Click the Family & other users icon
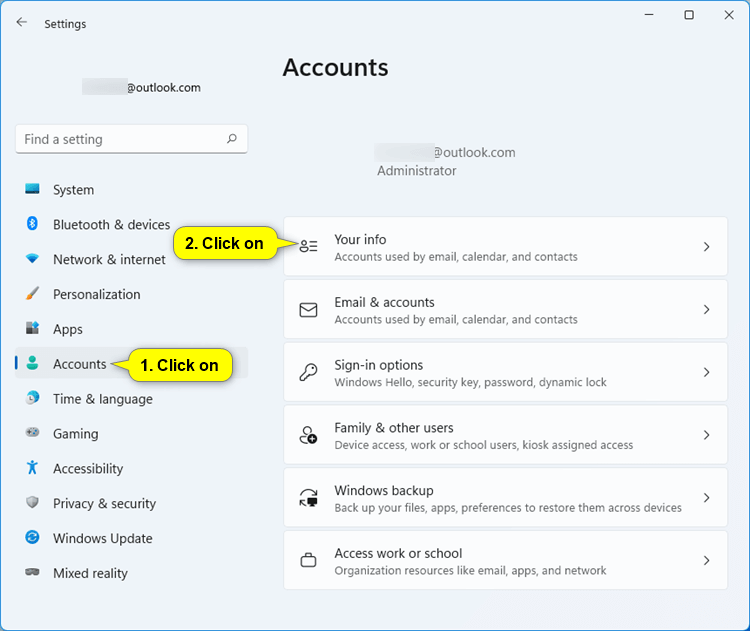This screenshot has height=631, width=750. click(x=309, y=435)
